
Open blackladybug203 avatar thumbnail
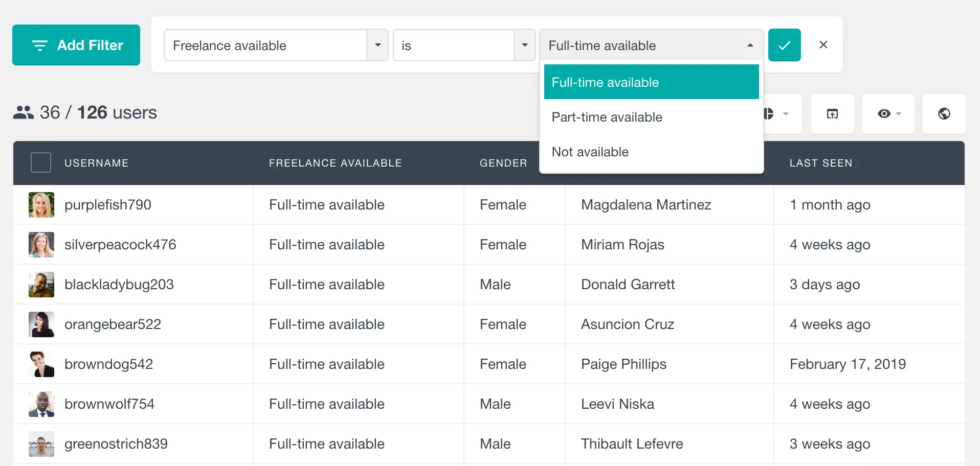[41, 285]
